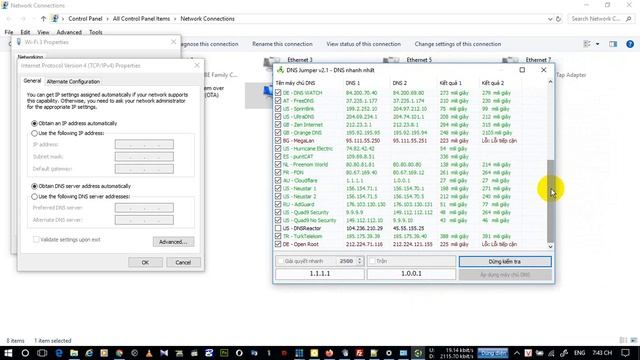Open Firefox from the taskbar

[x=329, y=353]
